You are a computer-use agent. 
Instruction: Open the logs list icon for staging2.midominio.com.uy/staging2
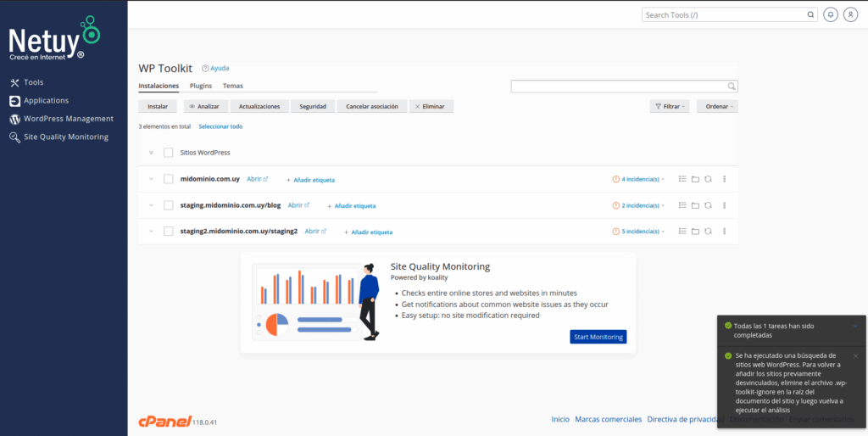682,231
